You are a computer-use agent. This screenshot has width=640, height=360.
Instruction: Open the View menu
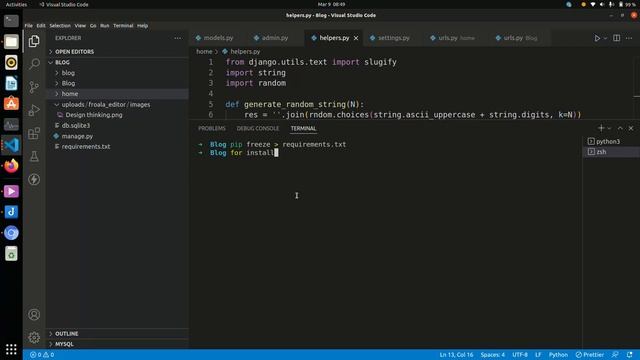click(x=80, y=25)
